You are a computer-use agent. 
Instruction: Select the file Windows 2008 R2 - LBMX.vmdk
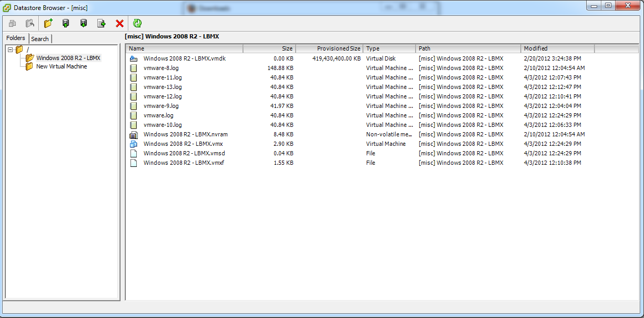click(185, 58)
